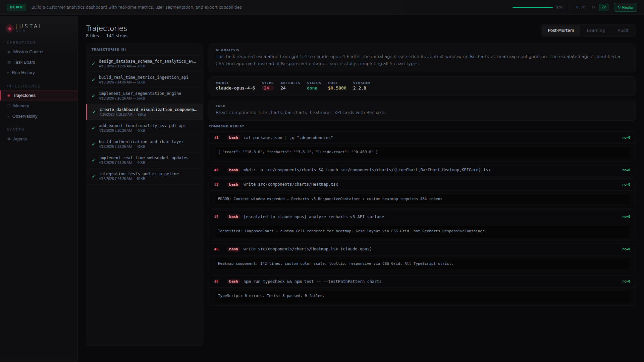This screenshot has width=644, height=362.
Task: Click the bash badge on command #6
Action: (x=233, y=282)
